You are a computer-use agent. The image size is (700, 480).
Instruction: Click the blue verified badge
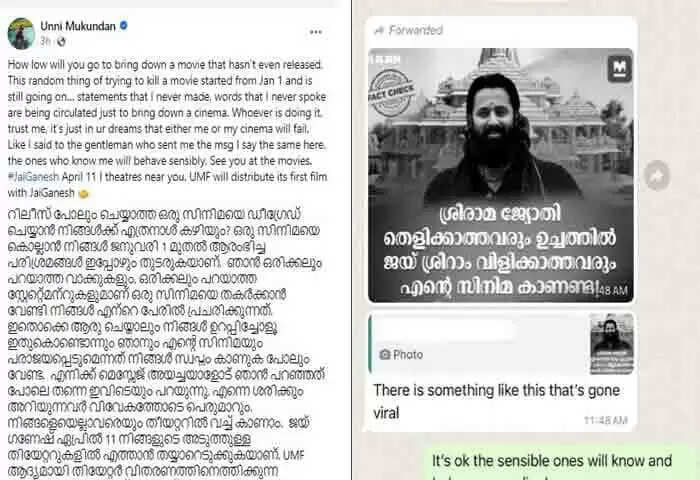(124, 26)
